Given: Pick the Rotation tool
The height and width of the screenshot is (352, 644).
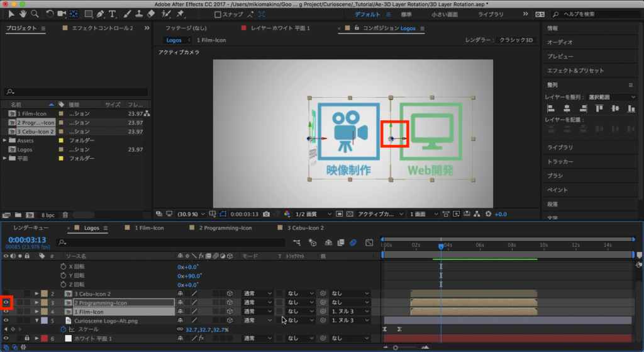Looking at the screenshot, I should [x=50, y=13].
